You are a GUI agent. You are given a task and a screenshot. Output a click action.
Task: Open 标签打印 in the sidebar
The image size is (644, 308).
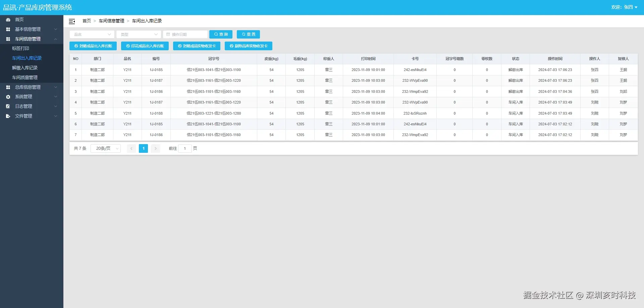point(20,49)
